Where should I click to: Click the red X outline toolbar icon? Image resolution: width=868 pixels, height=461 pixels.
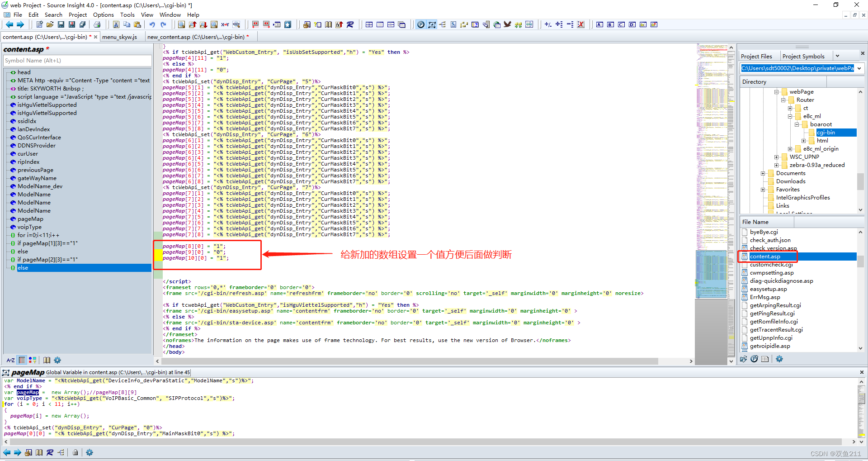pyautogui.click(x=581, y=24)
